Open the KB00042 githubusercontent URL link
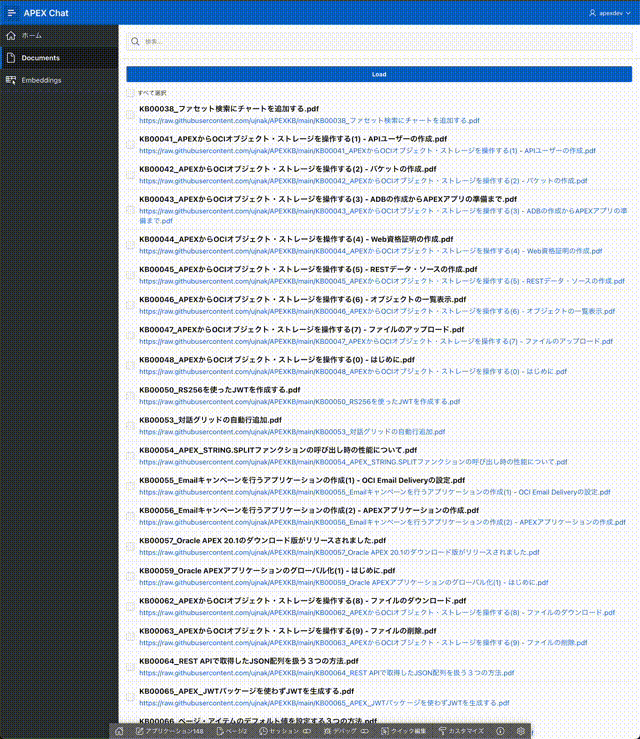Viewport: 640px width, 739px height. click(363, 181)
